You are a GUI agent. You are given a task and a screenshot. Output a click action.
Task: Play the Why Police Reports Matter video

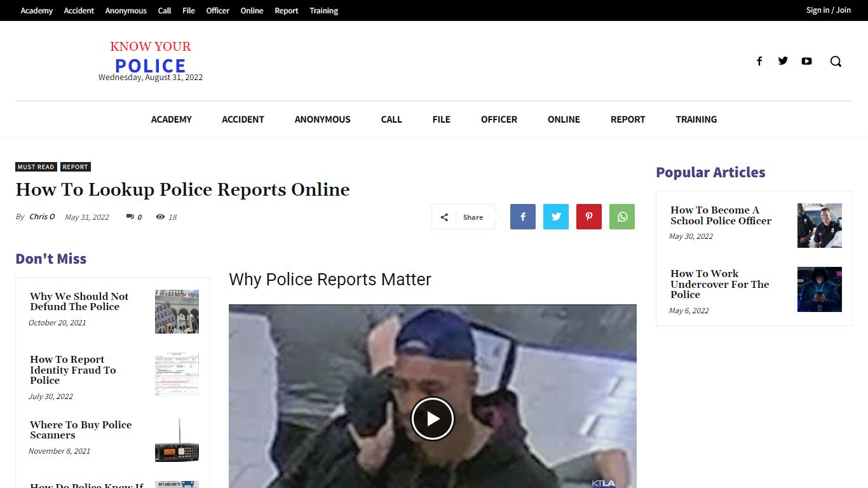tap(433, 419)
